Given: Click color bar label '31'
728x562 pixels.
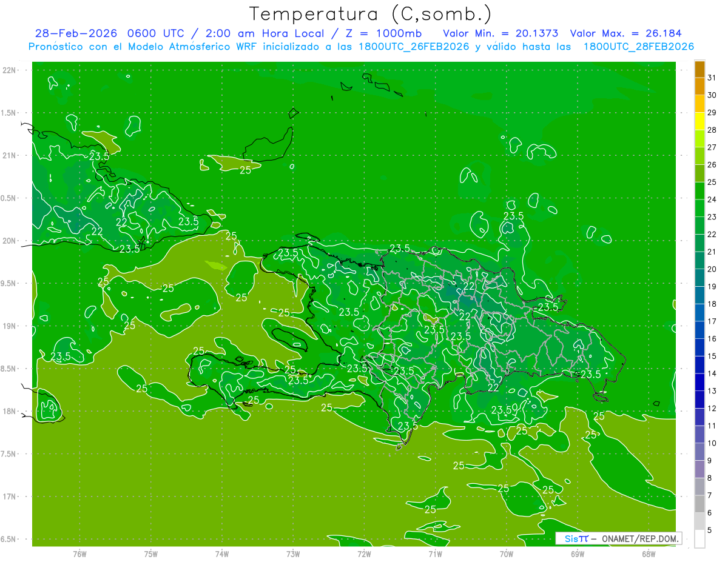Looking at the screenshot, I should tap(712, 78).
